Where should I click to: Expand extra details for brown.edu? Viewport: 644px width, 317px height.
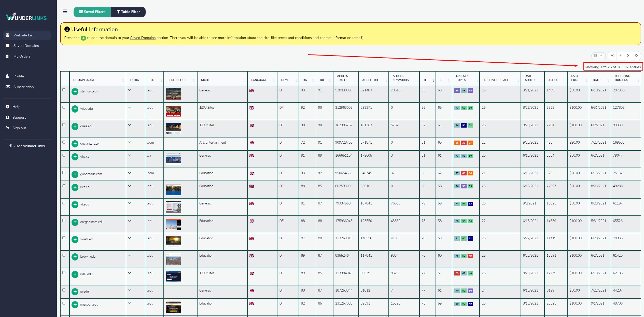point(130,255)
